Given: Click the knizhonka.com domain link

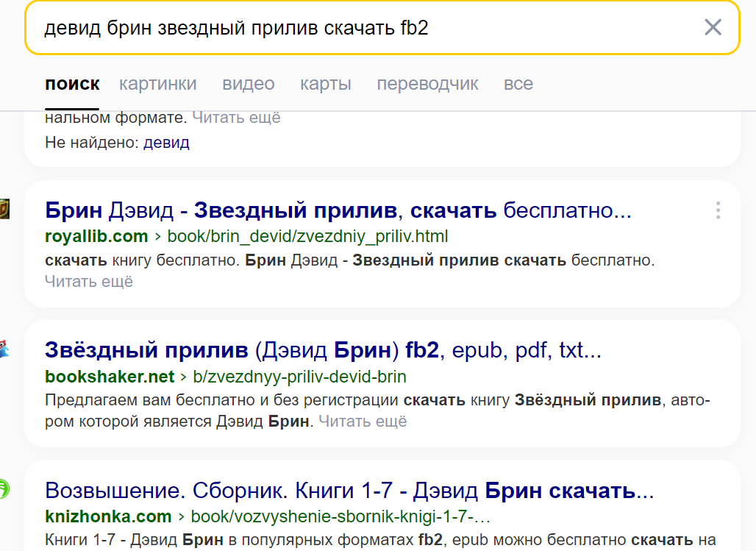Looking at the screenshot, I should click(x=108, y=516).
